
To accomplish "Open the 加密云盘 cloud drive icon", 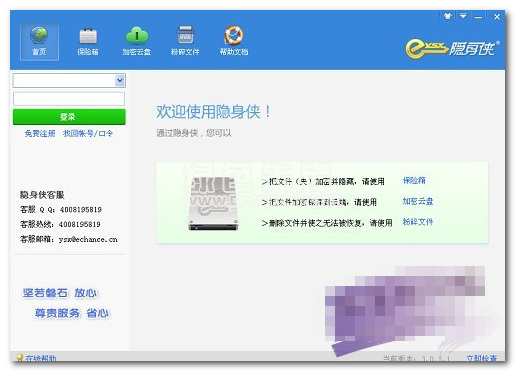I will coord(137,41).
